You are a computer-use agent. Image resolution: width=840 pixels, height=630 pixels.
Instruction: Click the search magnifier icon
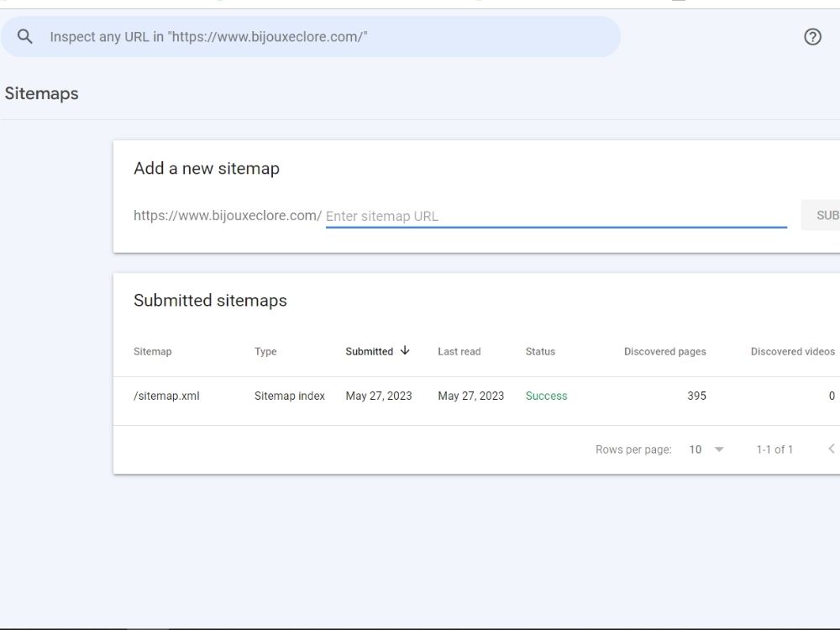click(x=24, y=36)
